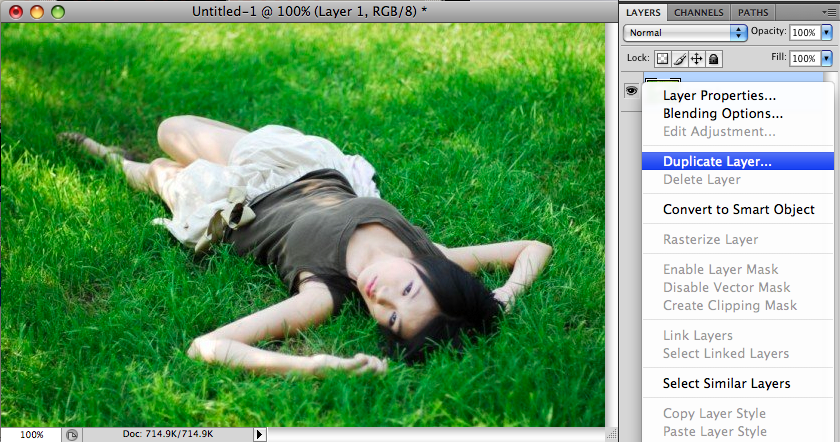The height and width of the screenshot is (442, 840).
Task: Lock position move icon
Action: (696, 58)
